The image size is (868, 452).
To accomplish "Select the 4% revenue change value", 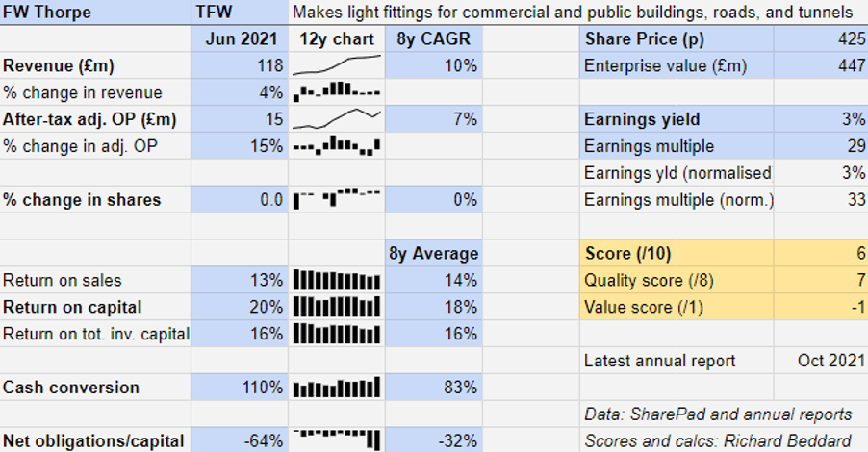I will [240, 92].
